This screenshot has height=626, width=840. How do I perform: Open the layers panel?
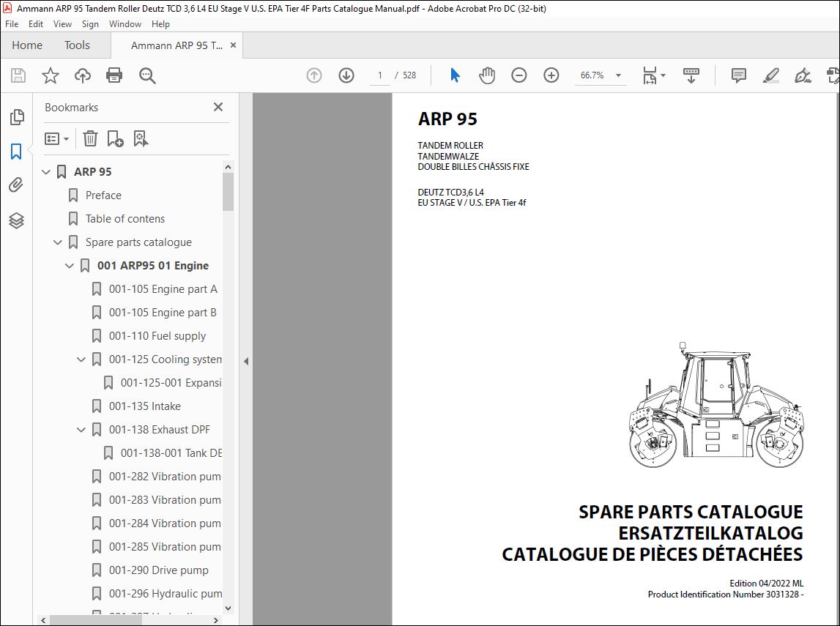point(16,220)
